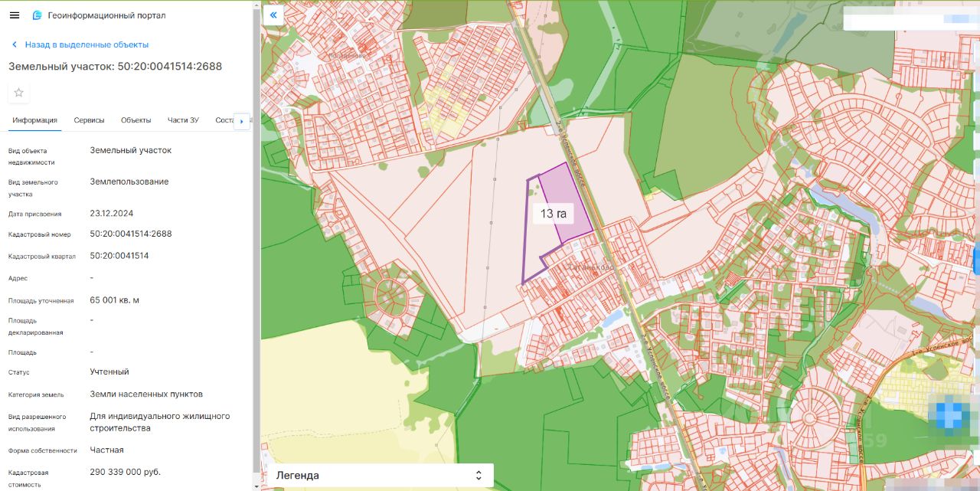Switch to the 'Информация' tab
Screen dimensions: 980x491
click(x=34, y=120)
